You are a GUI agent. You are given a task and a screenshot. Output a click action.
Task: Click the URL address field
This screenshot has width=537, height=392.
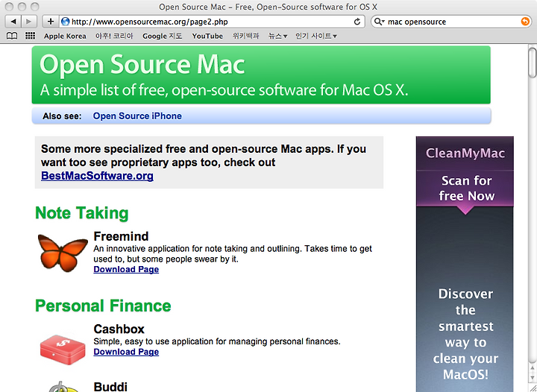click(213, 22)
